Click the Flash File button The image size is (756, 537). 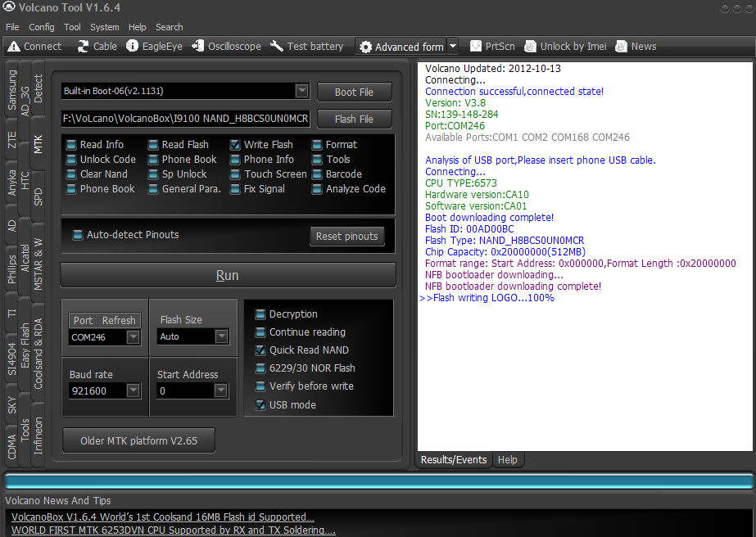coord(355,119)
